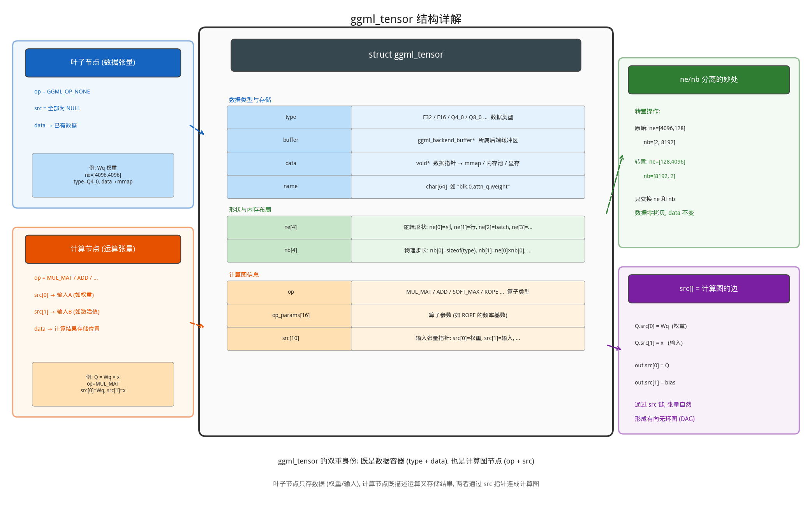Click the Wq weight example box
Viewport: 812px width, 520px height.
103,175
